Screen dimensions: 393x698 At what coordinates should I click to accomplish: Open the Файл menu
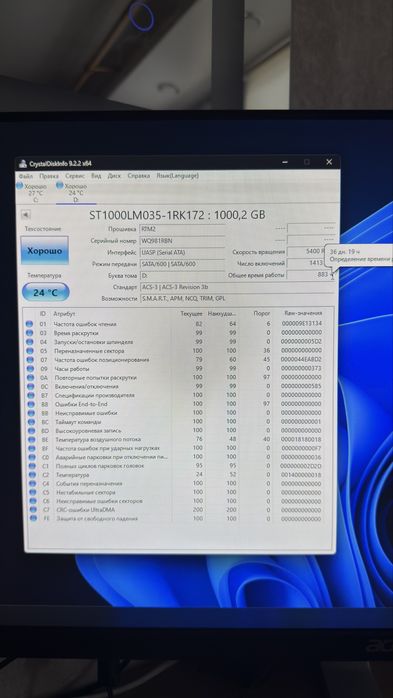[26, 176]
